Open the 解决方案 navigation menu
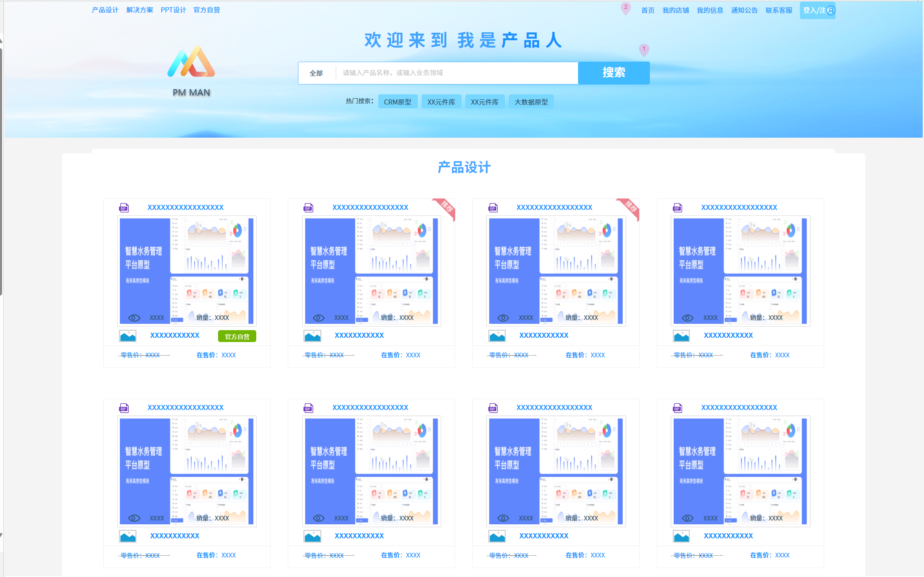 pyautogui.click(x=139, y=10)
